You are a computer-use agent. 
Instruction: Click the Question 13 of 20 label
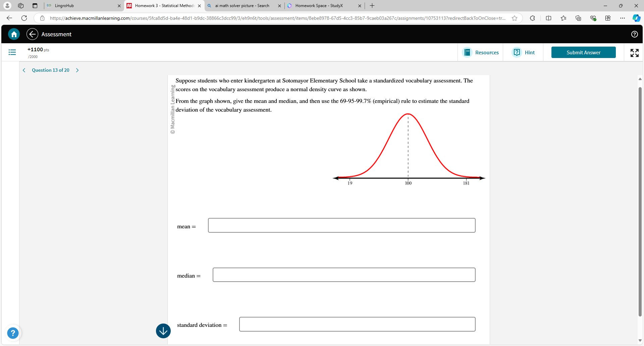51,70
